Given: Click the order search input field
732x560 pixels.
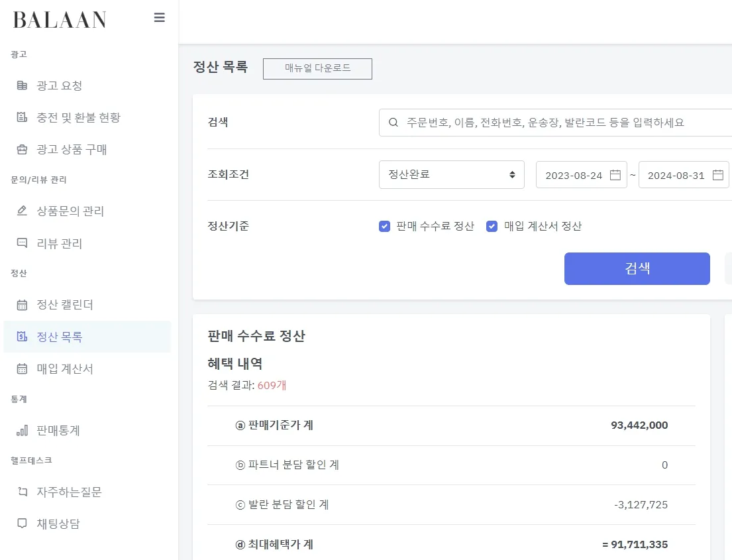Looking at the screenshot, I should pos(556,123).
